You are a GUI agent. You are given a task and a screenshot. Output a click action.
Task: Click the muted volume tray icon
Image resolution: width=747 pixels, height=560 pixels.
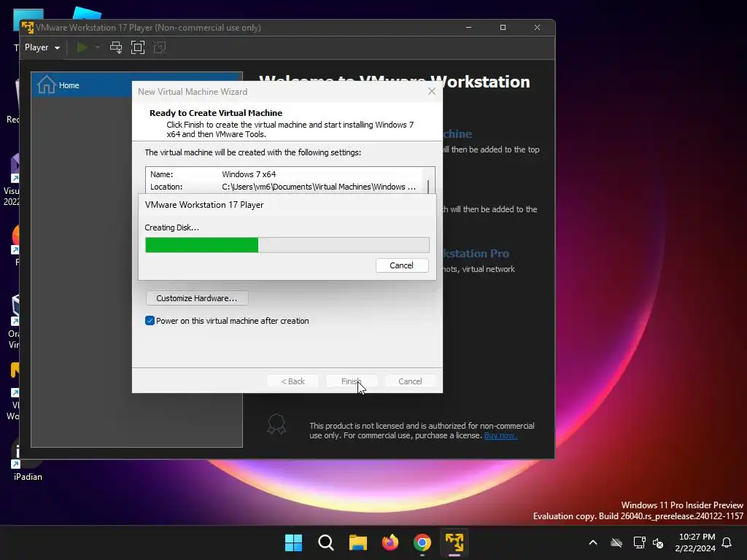(659, 542)
